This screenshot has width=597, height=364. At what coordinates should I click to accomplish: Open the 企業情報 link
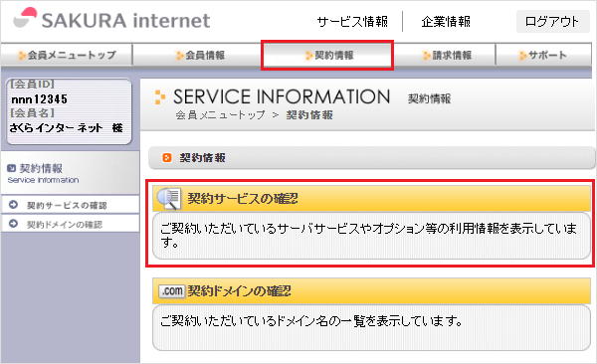(x=446, y=22)
